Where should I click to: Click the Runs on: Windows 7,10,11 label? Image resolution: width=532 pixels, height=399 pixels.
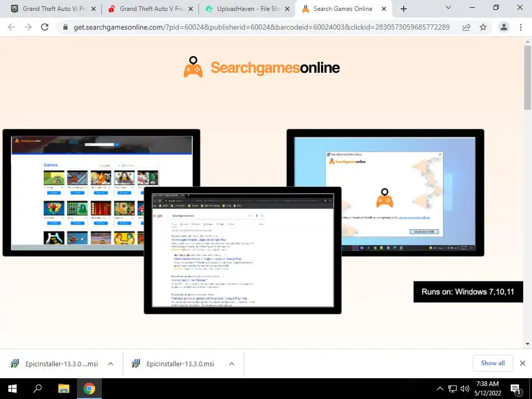[x=468, y=292]
